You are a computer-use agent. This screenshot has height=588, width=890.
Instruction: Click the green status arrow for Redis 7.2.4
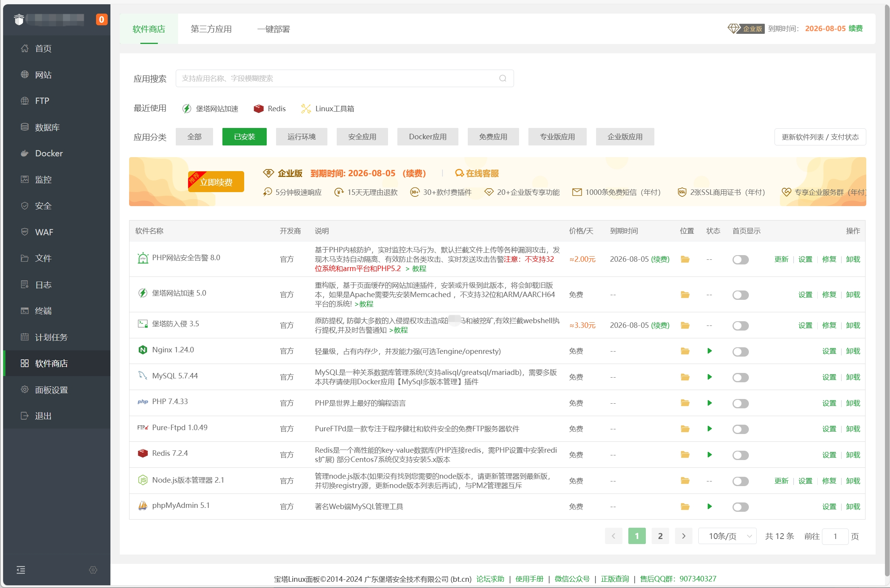[x=710, y=455]
